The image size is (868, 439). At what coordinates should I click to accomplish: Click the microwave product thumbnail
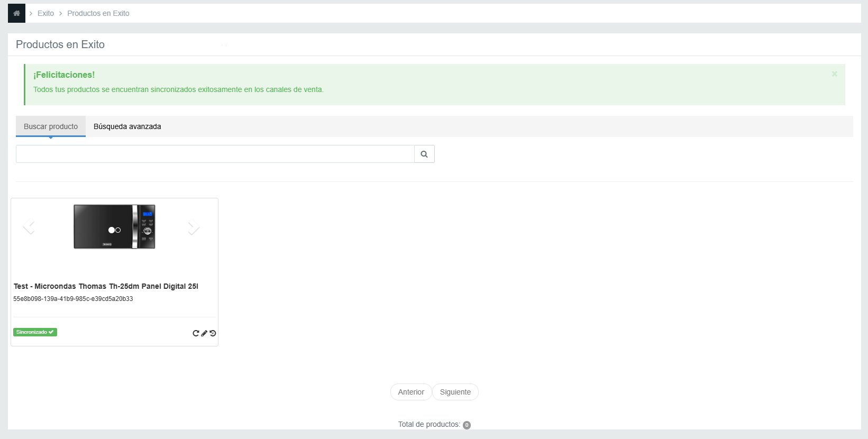(x=114, y=226)
